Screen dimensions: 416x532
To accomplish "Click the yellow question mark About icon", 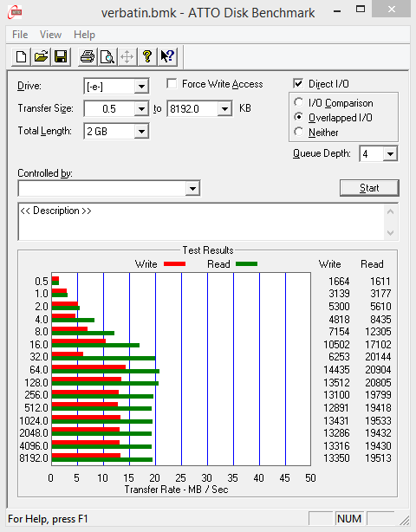I will [147, 56].
